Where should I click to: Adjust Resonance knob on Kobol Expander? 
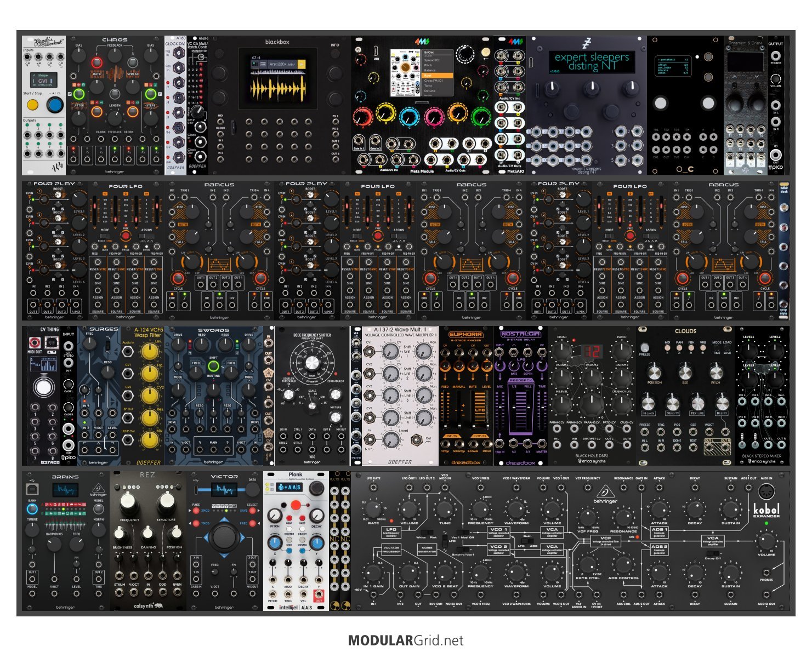(623, 517)
